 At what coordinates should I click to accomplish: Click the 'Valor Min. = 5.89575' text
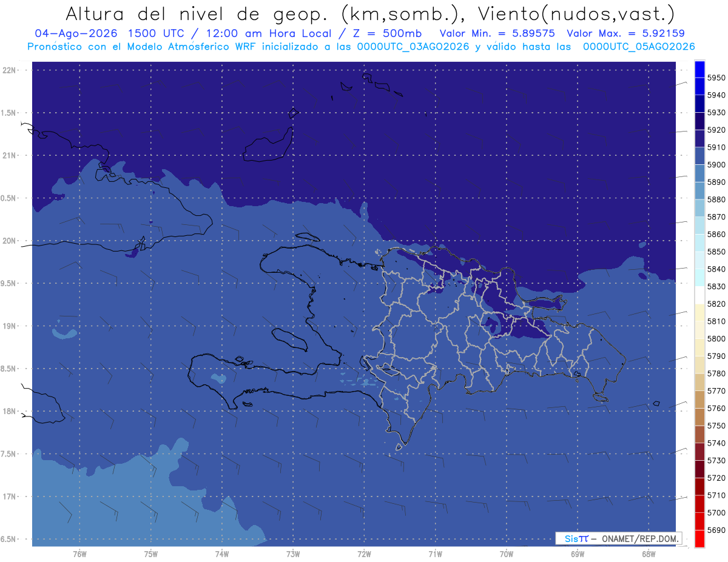[497, 34]
